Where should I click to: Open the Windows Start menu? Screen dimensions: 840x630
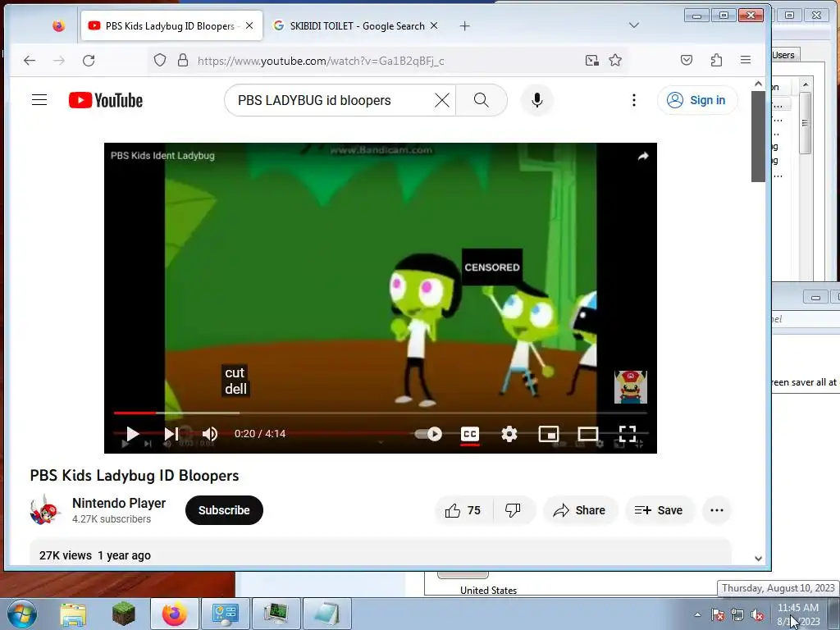click(x=22, y=614)
